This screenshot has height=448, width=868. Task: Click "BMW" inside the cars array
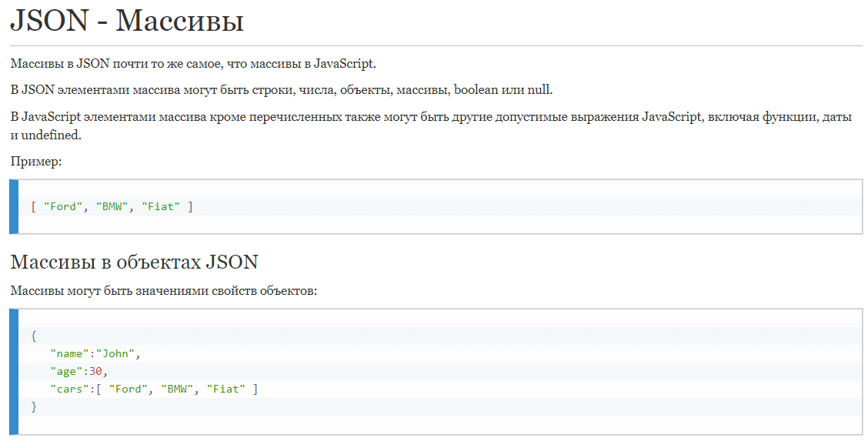point(178,389)
